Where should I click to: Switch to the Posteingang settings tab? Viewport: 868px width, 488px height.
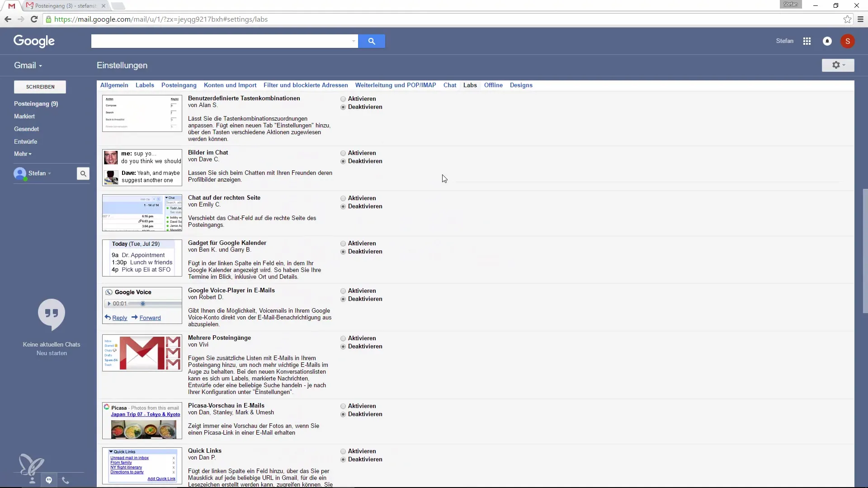tap(179, 85)
